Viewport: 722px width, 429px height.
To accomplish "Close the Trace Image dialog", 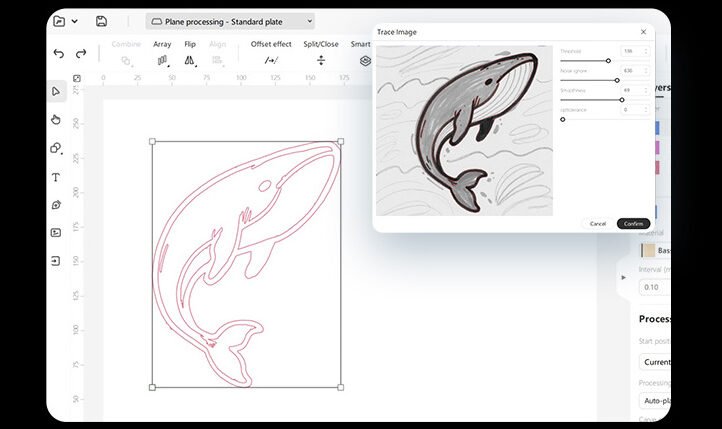I will 643,32.
